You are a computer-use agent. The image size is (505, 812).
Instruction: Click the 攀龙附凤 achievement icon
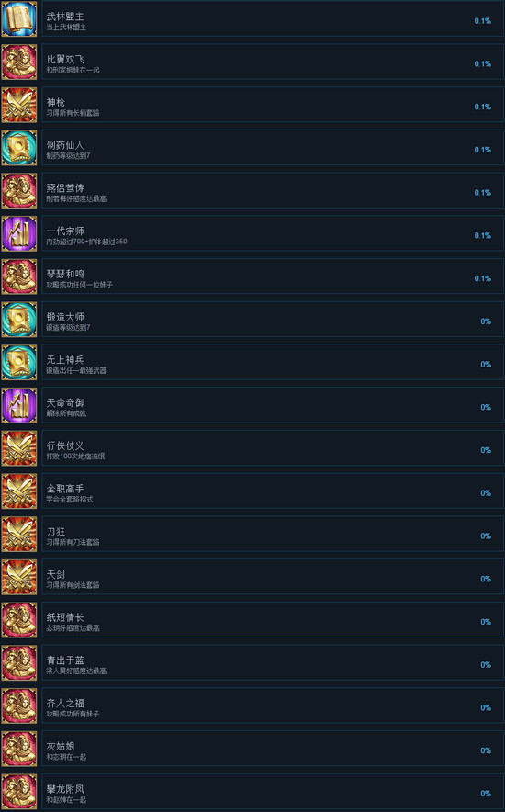pos(19,792)
